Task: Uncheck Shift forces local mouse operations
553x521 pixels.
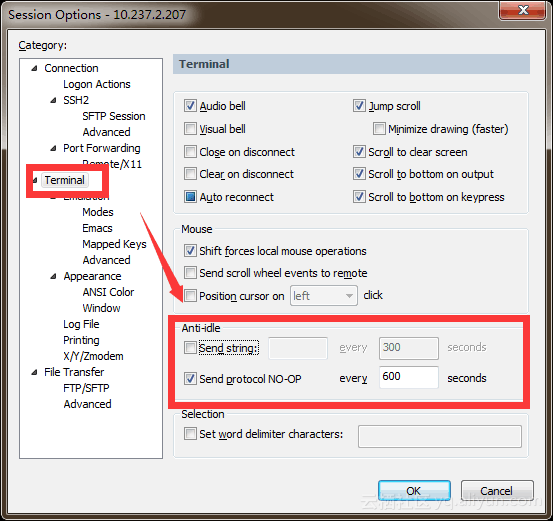Action: click(x=190, y=251)
